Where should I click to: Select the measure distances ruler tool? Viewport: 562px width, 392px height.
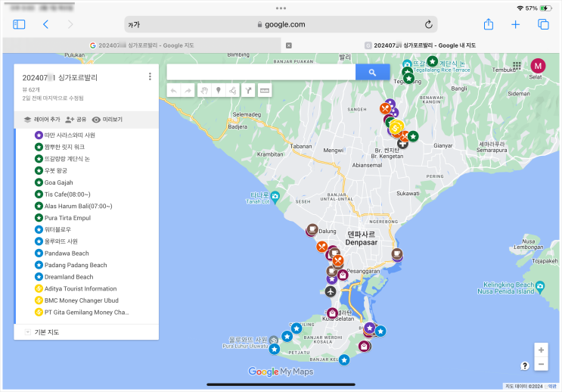(265, 91)
